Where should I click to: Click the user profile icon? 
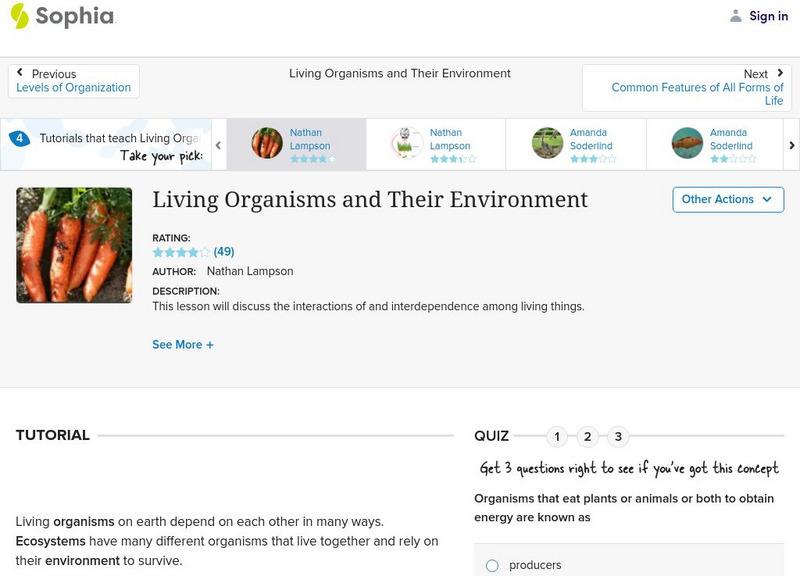736,16
